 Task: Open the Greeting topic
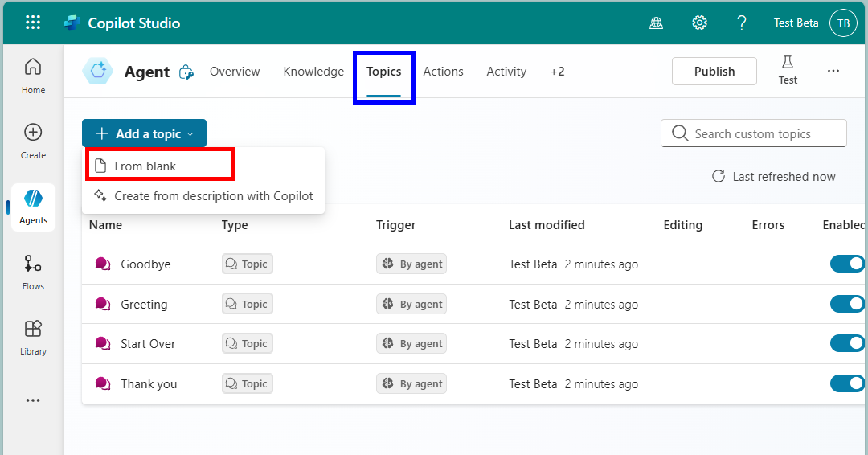pos(144,304)
